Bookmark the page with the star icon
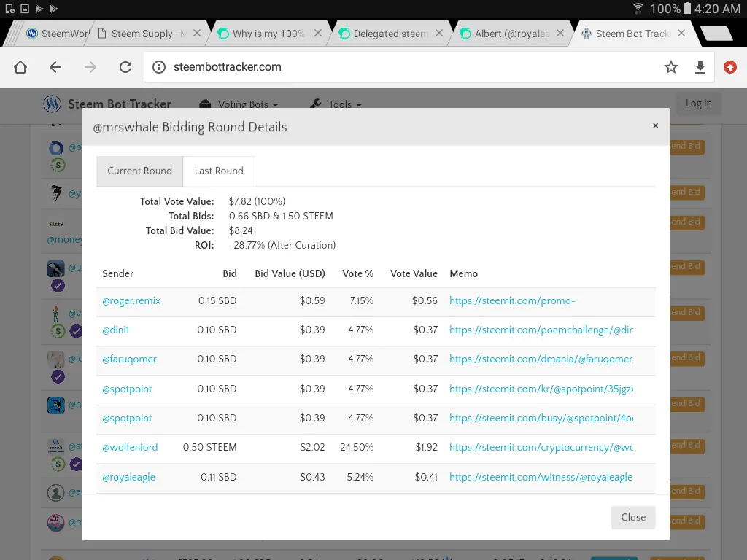Screen dimensions: 747x560 pyautogui.click(x=671, y=67)
